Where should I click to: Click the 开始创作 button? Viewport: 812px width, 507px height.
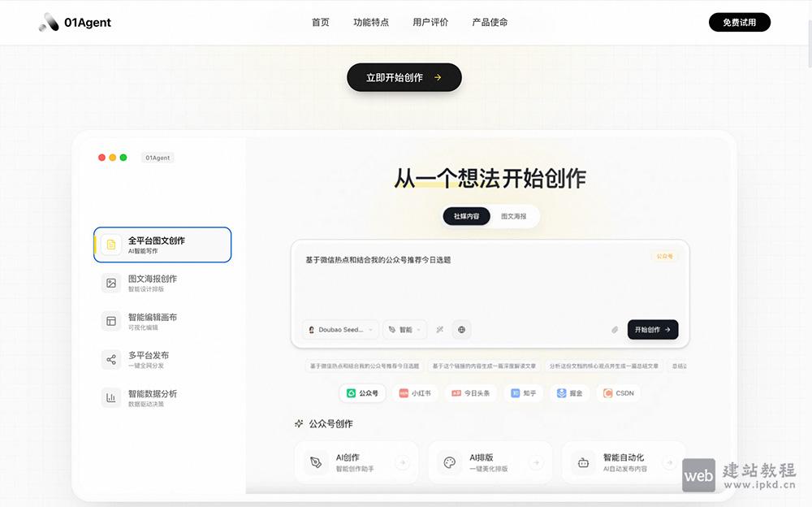point(652,329)
